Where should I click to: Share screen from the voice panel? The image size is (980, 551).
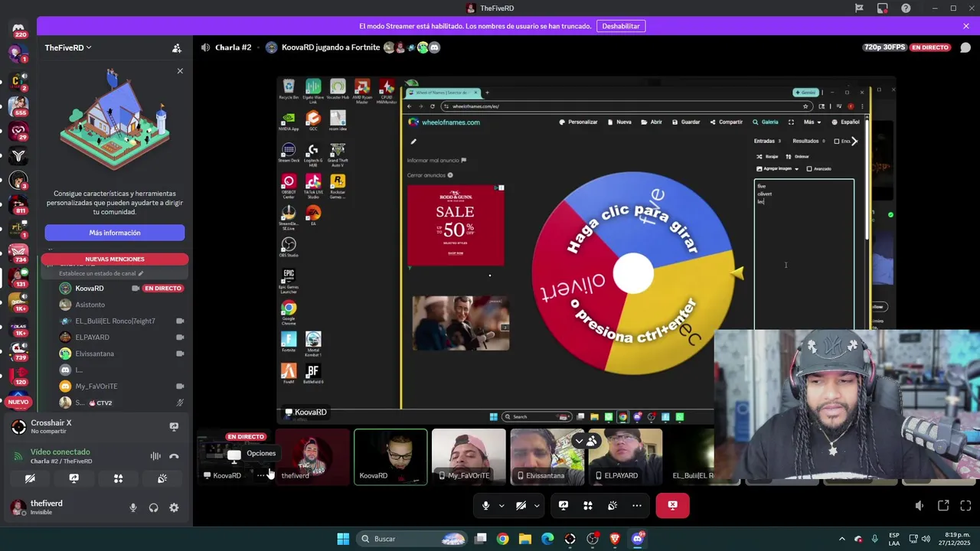tap(74, 478)
